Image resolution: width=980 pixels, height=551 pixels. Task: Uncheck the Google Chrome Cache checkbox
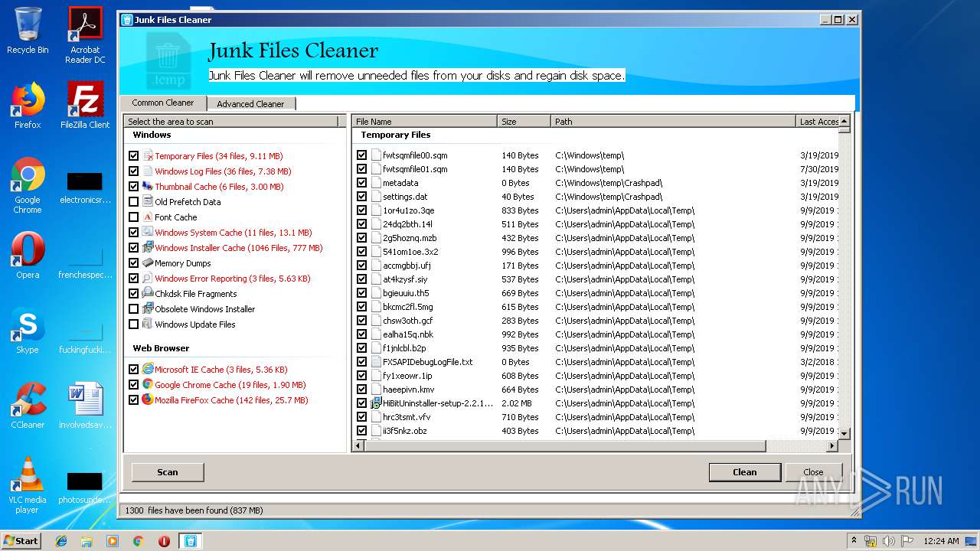pos(134,385)
